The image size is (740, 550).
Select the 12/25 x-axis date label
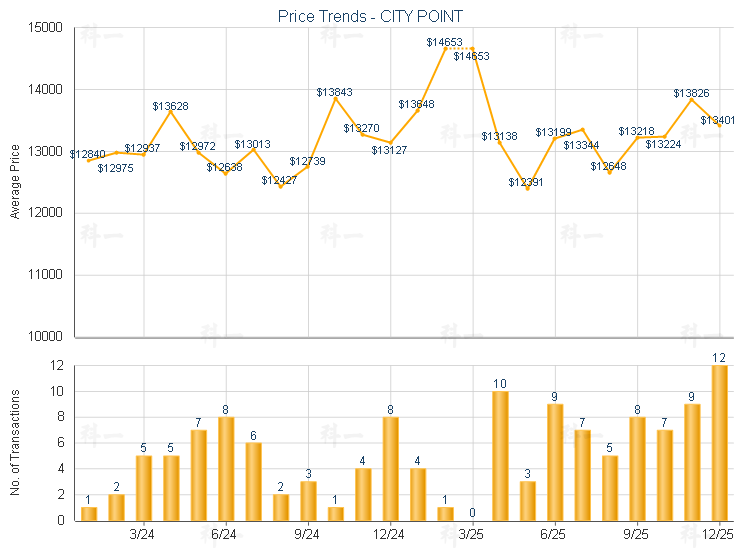(x=719, y=535)
